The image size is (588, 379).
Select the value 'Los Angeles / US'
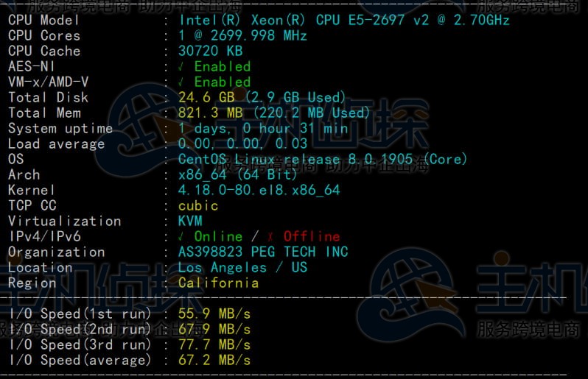[x=242, y=267]
